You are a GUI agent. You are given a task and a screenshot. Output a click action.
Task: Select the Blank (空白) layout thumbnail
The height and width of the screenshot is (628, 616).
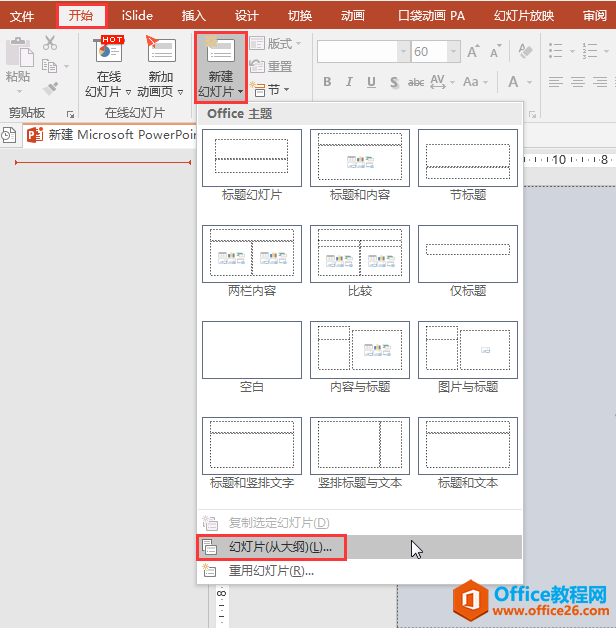point(252,350)
